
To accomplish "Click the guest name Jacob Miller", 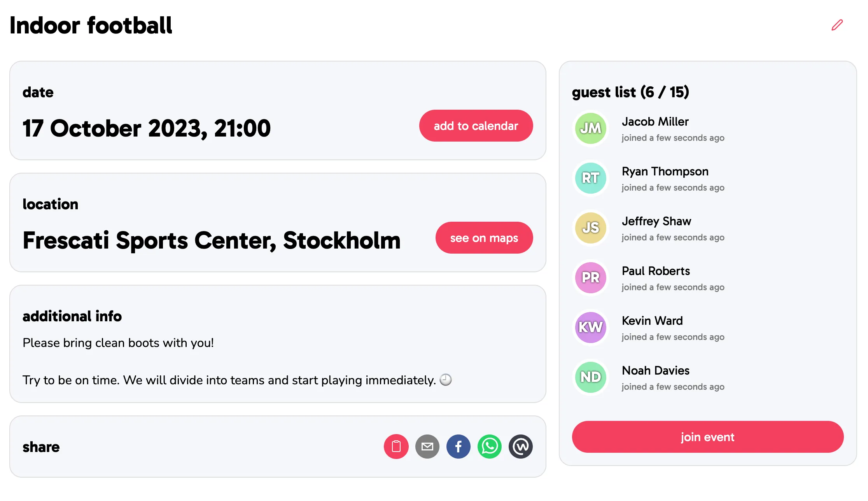I will click(x=655, y=122).
